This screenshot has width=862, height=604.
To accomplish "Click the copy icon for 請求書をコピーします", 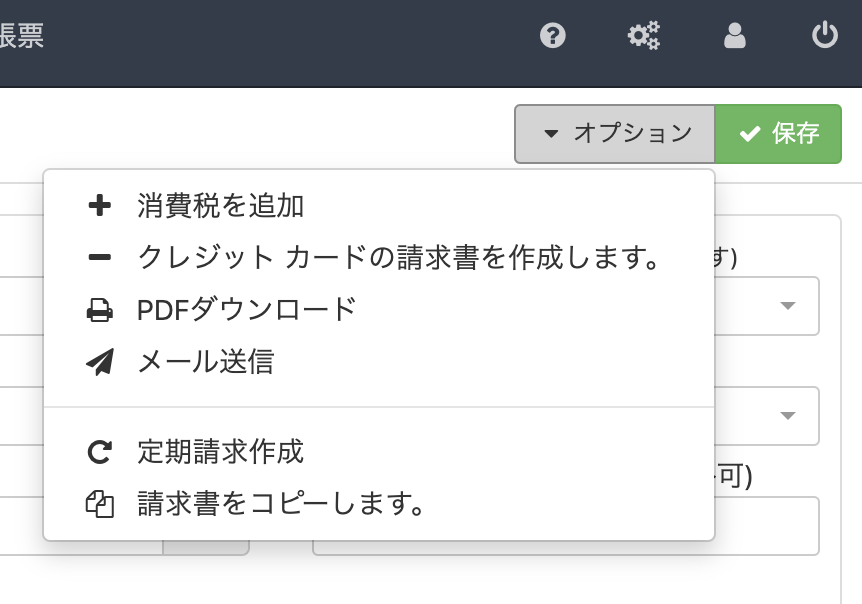I will (100, 504).
